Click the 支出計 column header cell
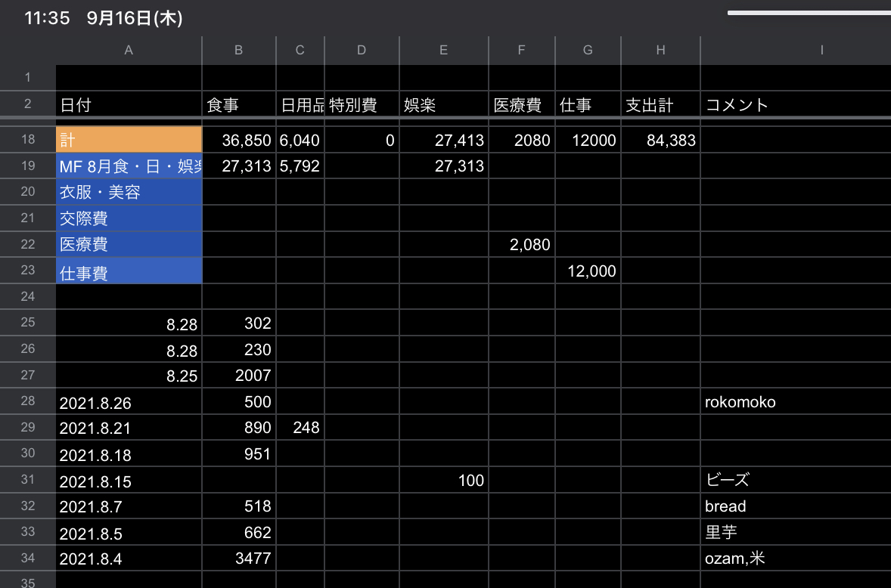 pyautogui.click(x=660, y=105)
